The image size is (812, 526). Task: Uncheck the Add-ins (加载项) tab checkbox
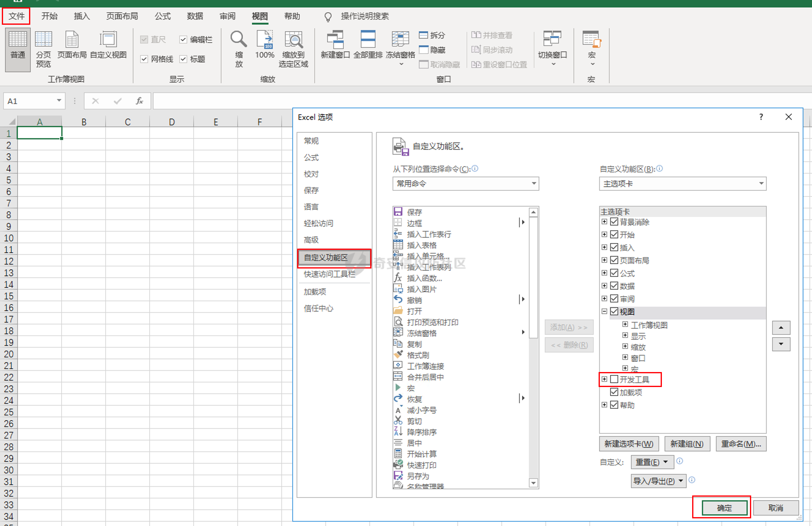tap(614, 392)
